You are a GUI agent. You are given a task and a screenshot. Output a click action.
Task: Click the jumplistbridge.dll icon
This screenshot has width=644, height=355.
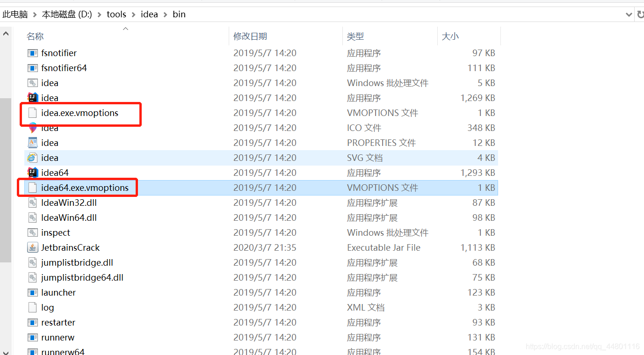point(32,262)
